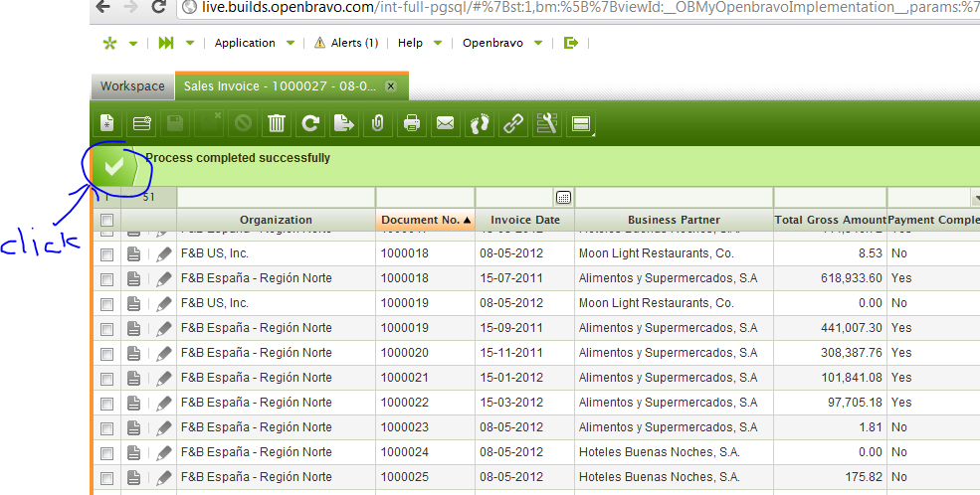Check the row checkbox for document 1000020
Screen dimensions: 980x495
tap(107, 353)
